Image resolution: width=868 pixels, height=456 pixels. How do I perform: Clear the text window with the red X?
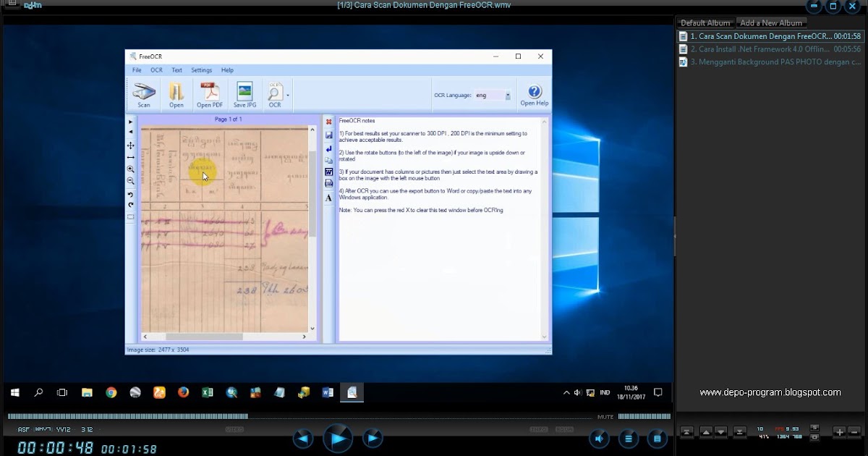coord(328,122)
